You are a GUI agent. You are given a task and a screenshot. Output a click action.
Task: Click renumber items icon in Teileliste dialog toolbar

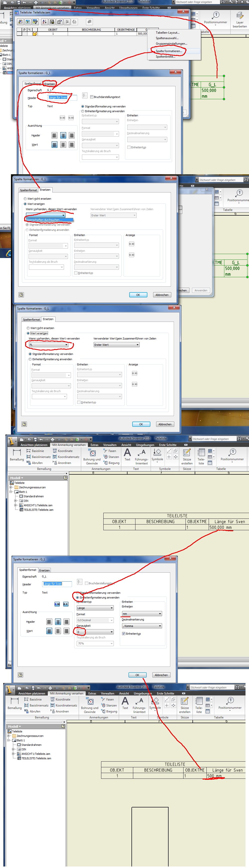coord(67,22)
